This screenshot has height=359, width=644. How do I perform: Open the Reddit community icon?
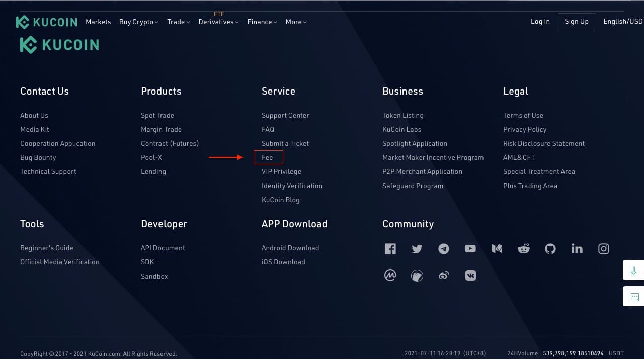(x=523, y=248)
